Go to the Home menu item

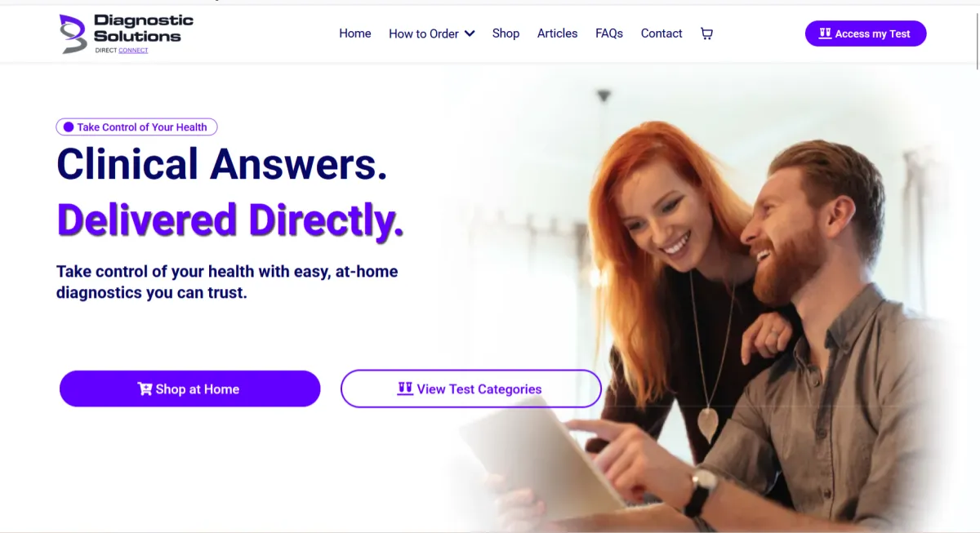pos(355,33)
